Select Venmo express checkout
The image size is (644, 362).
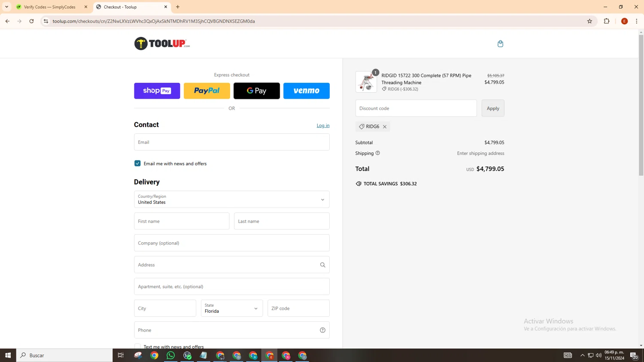pyautogui.click(x=307, y=91)
